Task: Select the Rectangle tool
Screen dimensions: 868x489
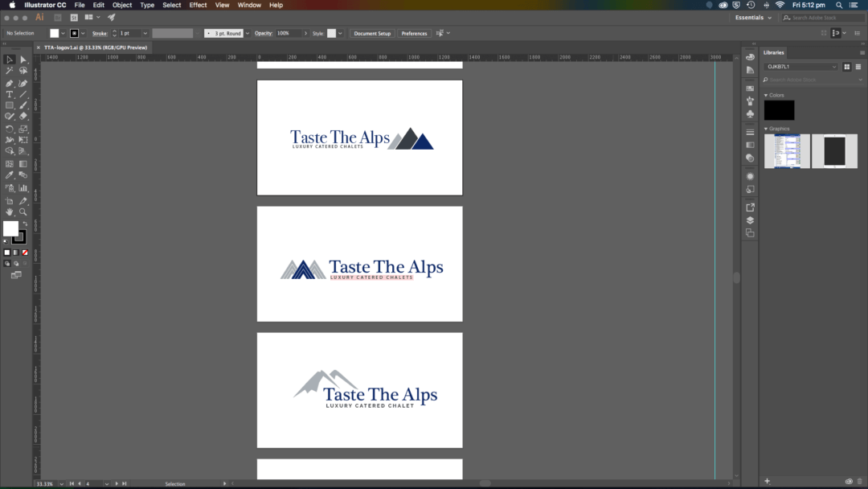Action: tap(10, 105)
